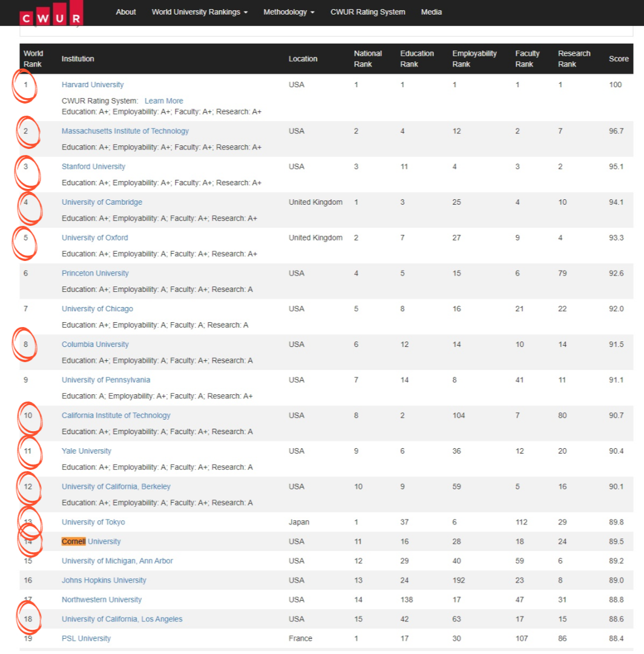Open Yale University link
Image resolution: width=644 pixels, height=654 pixels.
(x=87, y=451)
